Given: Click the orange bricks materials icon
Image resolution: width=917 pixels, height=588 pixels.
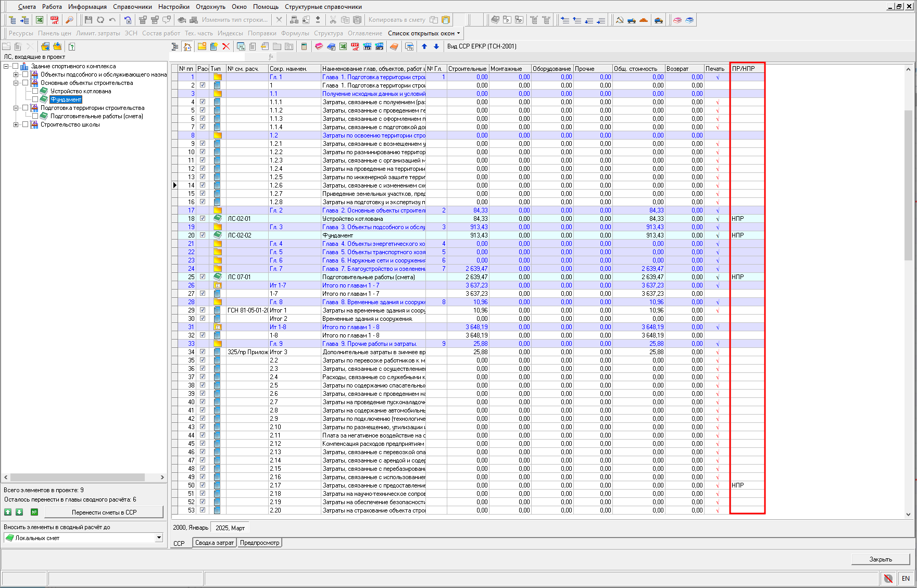Looking at the screenshot, I should [644, 20].
